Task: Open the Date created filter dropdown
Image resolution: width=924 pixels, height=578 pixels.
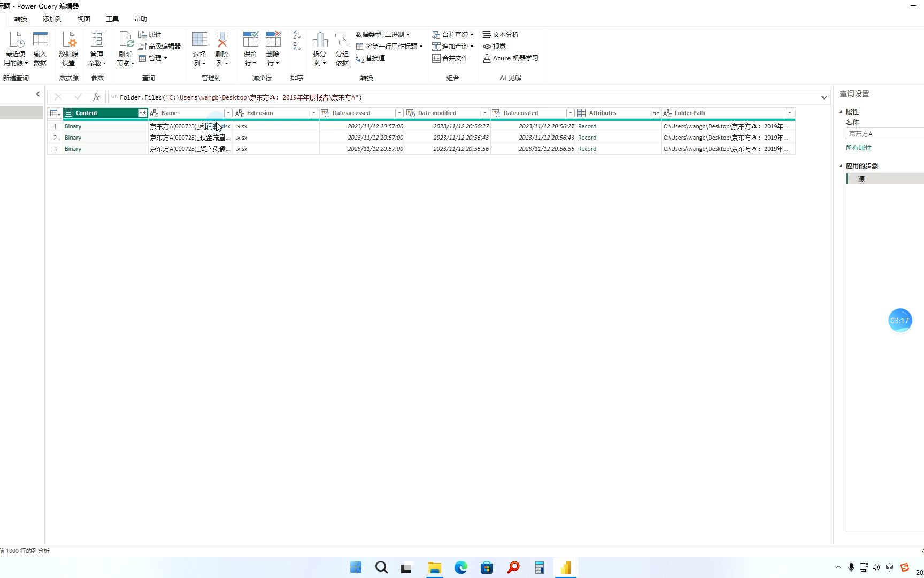Action: [x=570, y=113]
